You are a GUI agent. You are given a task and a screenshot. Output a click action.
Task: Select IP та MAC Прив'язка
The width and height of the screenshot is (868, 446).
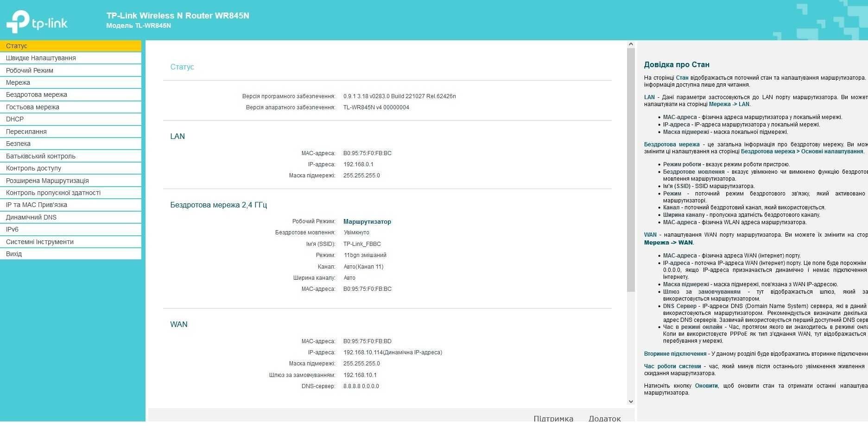(x=70, y=205)
